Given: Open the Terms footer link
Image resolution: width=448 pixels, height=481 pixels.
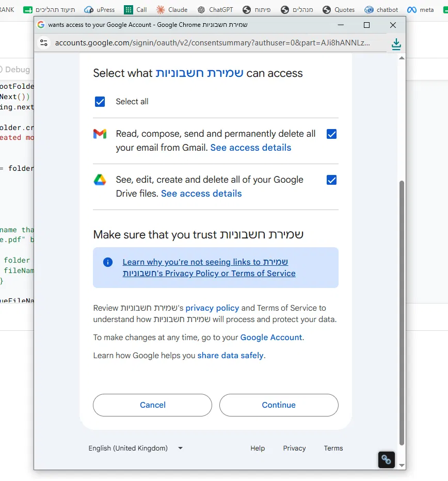Looking at the screenshot, I should pyautogui.click(x=333, y=448).
